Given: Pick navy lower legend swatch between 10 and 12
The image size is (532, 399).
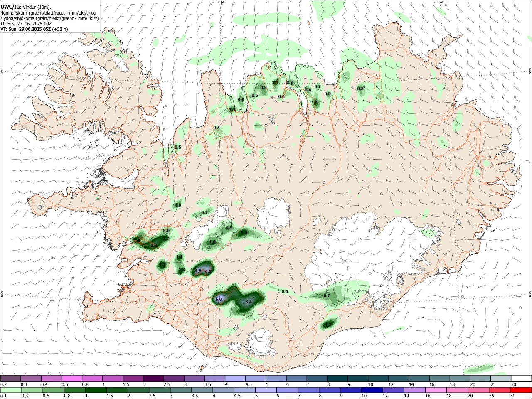Looking at the screenshot, I should click(372, 390).
